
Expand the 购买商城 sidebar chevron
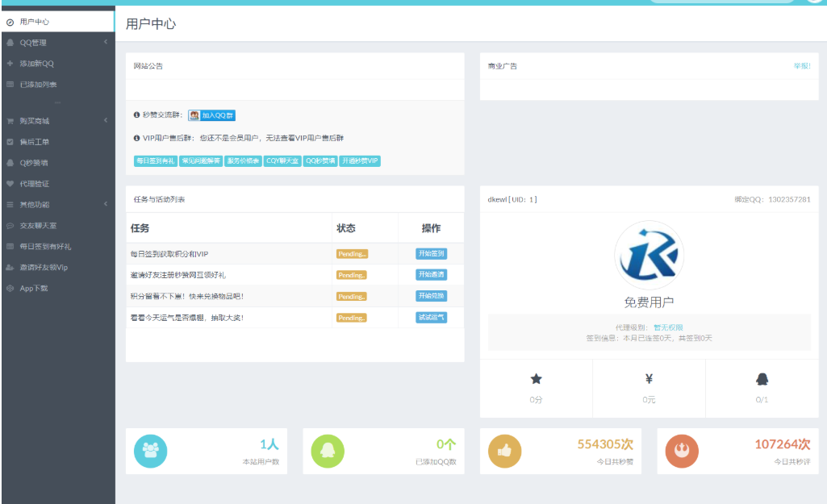coord(106,121)
